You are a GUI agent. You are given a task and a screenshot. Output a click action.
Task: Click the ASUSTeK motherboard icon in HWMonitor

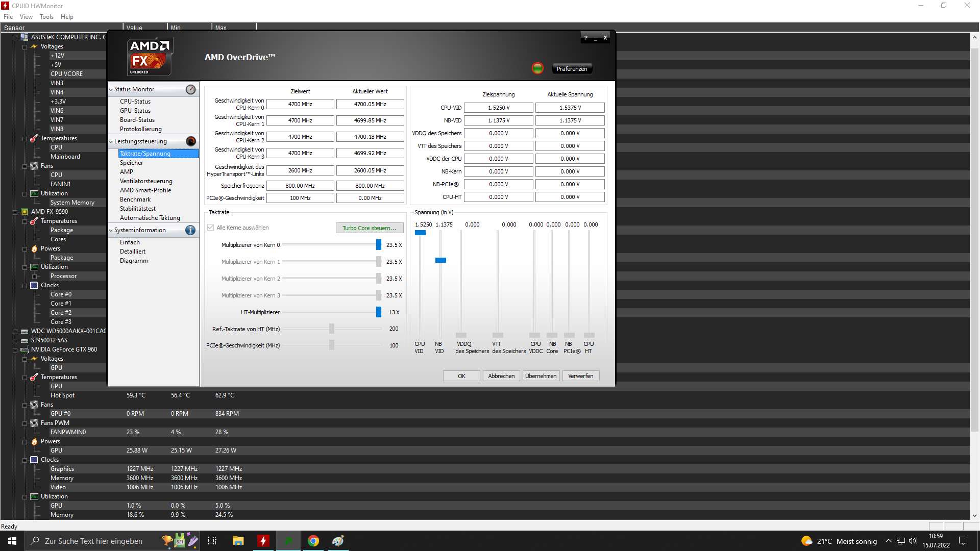coord(24,37)
